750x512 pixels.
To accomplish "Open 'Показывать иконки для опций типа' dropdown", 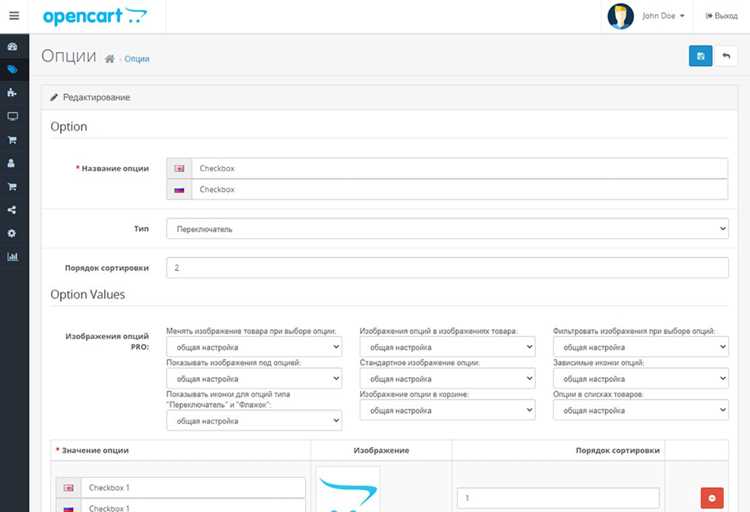I will pyautogui.click(x=254, y=421).
